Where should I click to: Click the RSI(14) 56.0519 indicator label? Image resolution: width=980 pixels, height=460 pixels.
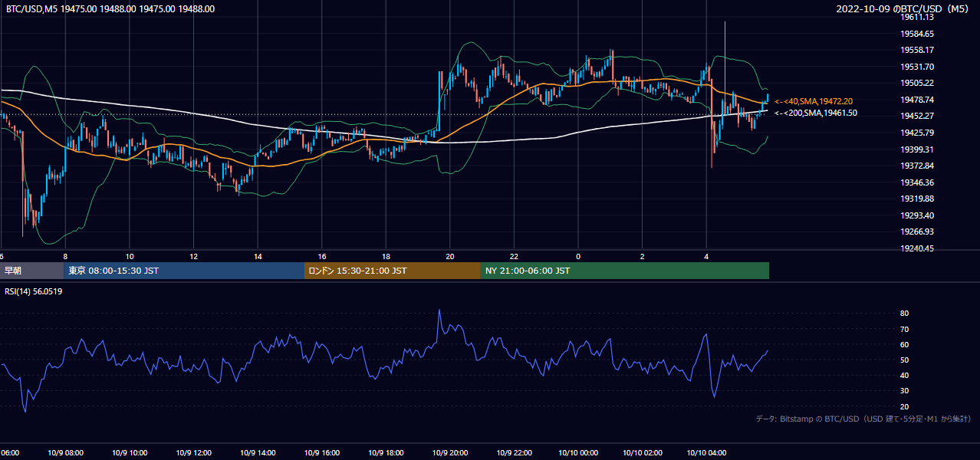(33, 291)
